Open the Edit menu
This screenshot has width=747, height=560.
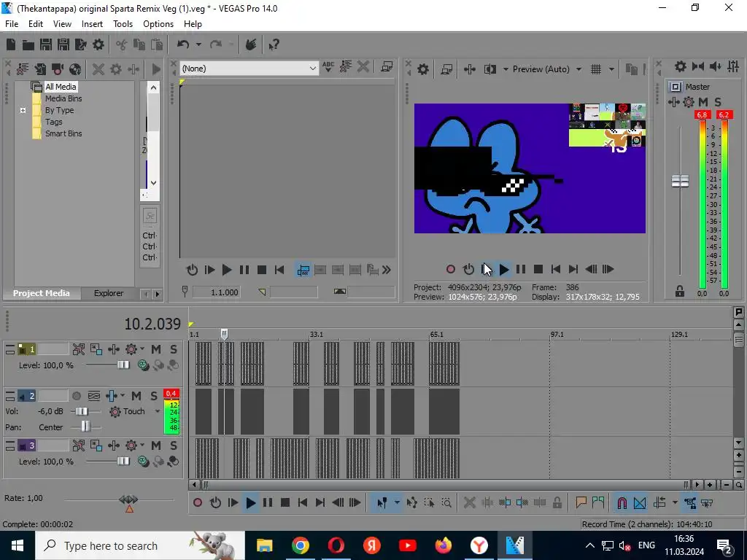35,24
